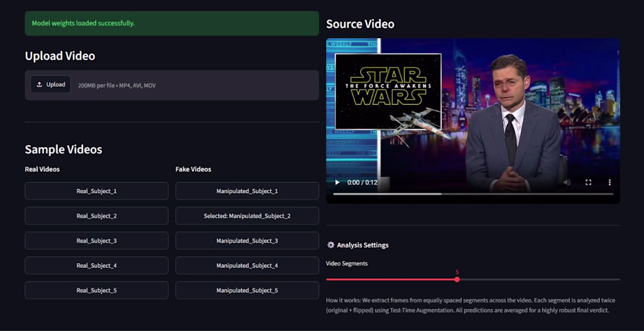This screenshot has height=331, width=644.
Task: Enter fullscreen on the source video
Action: [588, 182]
